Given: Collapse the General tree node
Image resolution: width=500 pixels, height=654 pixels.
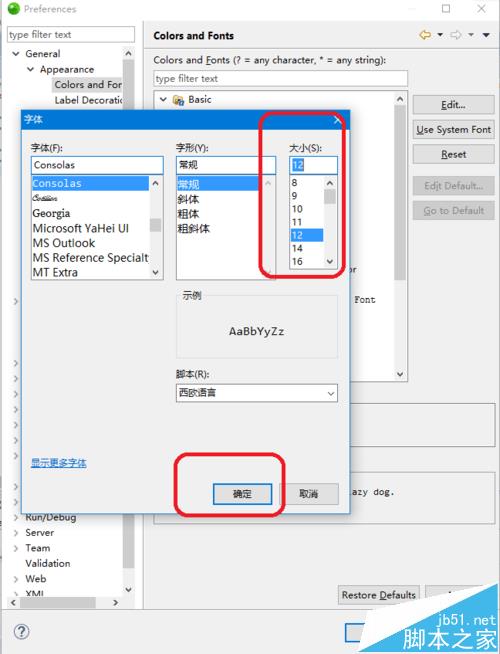Looking at the screenshot, I should click(x=16, y=54).
